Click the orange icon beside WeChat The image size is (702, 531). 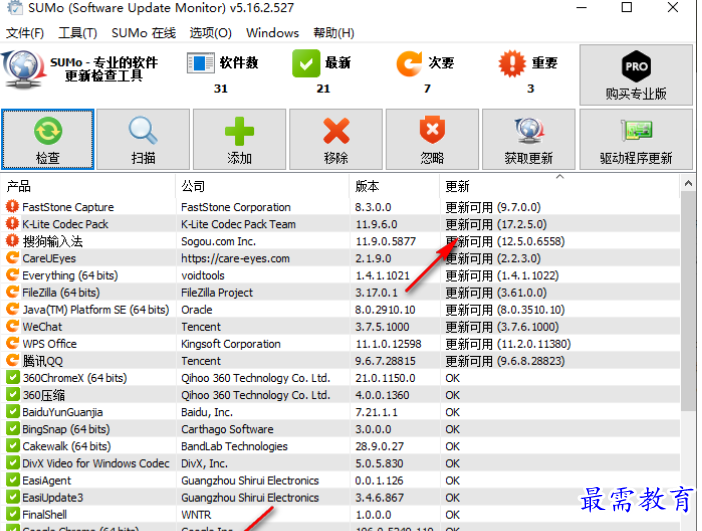point(12,326)
